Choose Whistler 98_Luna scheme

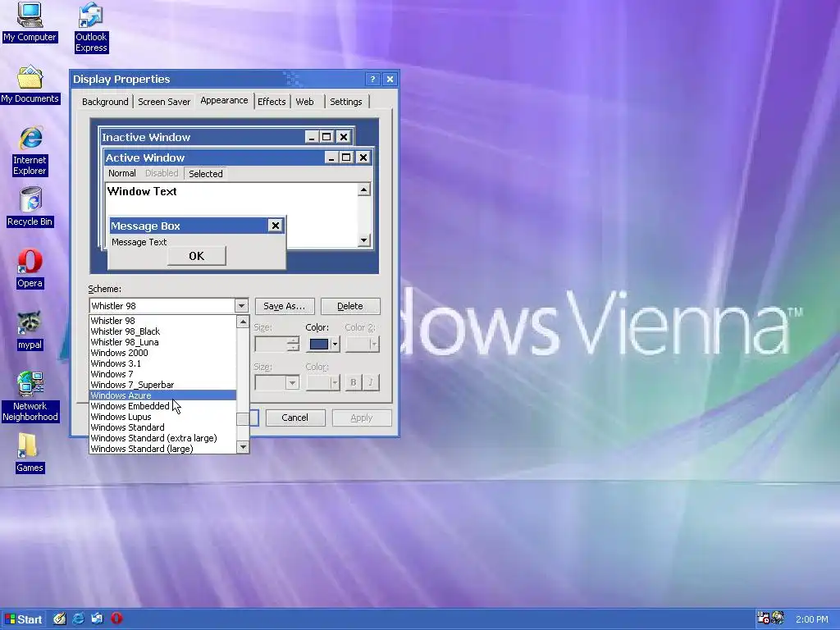tap(162, 342)
